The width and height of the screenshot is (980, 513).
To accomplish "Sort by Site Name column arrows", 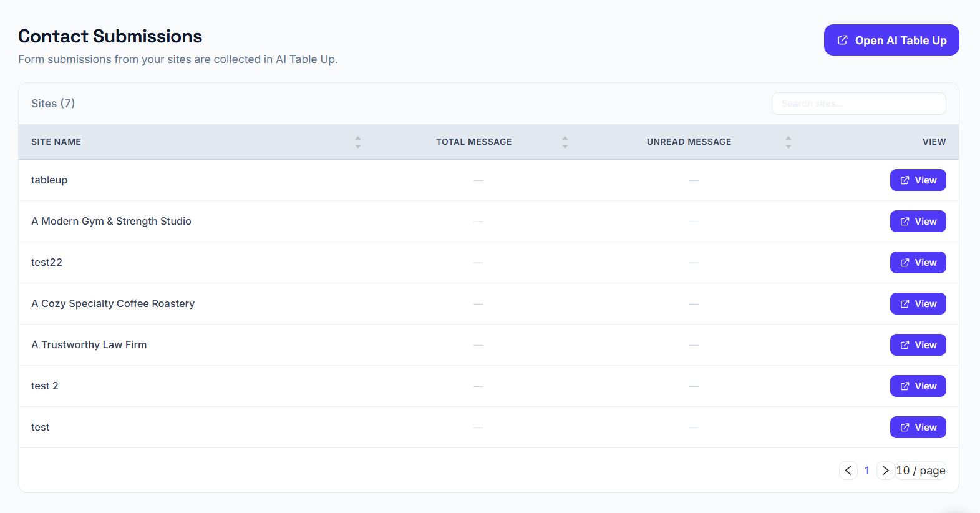I will pos(357,142).
